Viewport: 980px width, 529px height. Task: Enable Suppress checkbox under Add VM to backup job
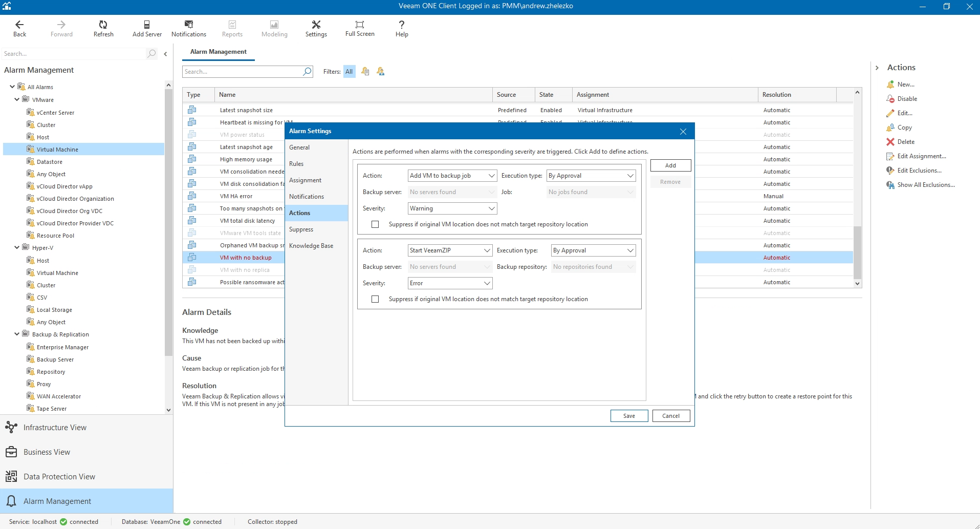click(375, 224)
